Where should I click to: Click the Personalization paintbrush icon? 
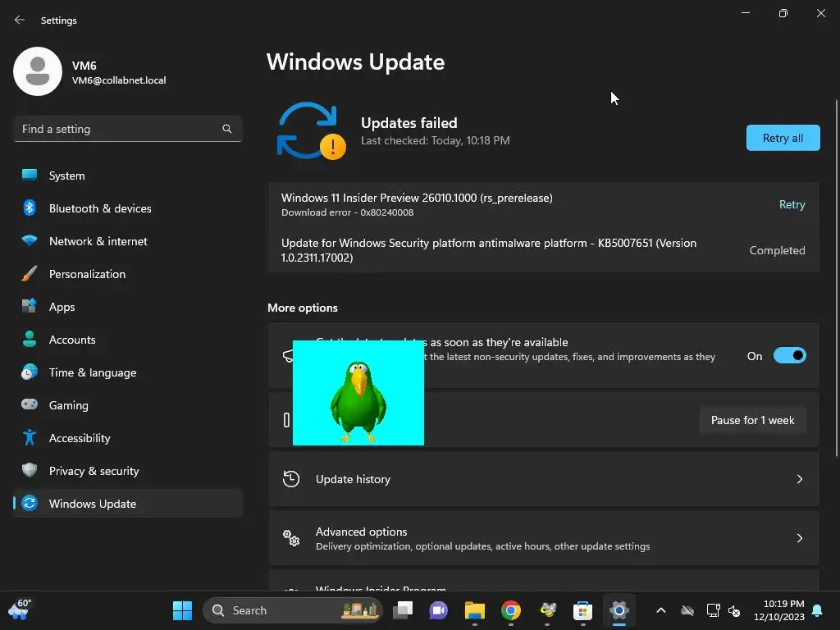(x=30, y=273)
